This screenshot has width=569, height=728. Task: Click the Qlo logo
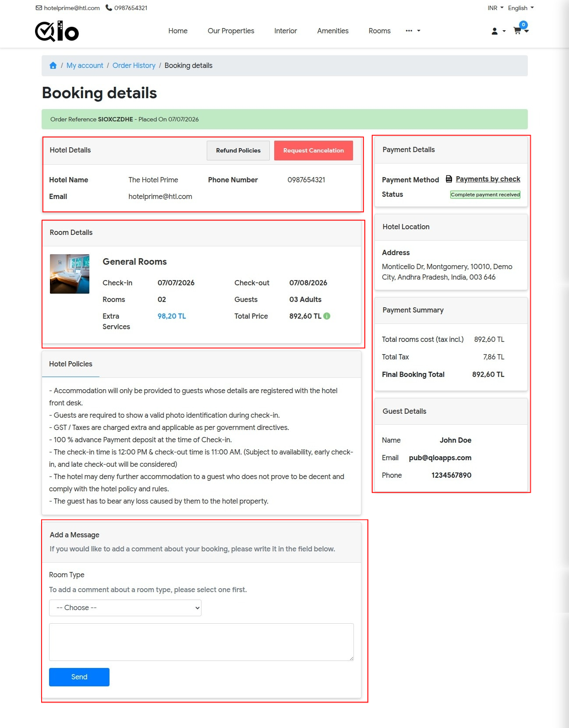57,31
